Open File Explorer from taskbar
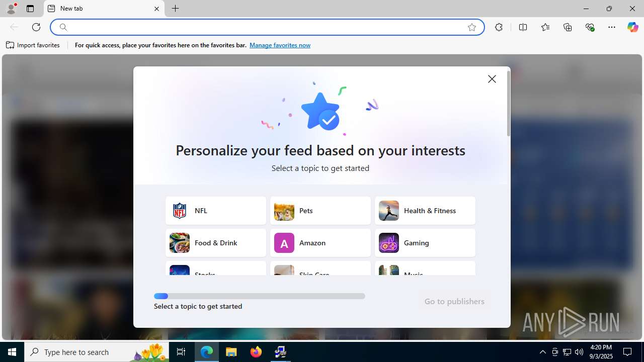644x362 pixels. pos(231,352)
